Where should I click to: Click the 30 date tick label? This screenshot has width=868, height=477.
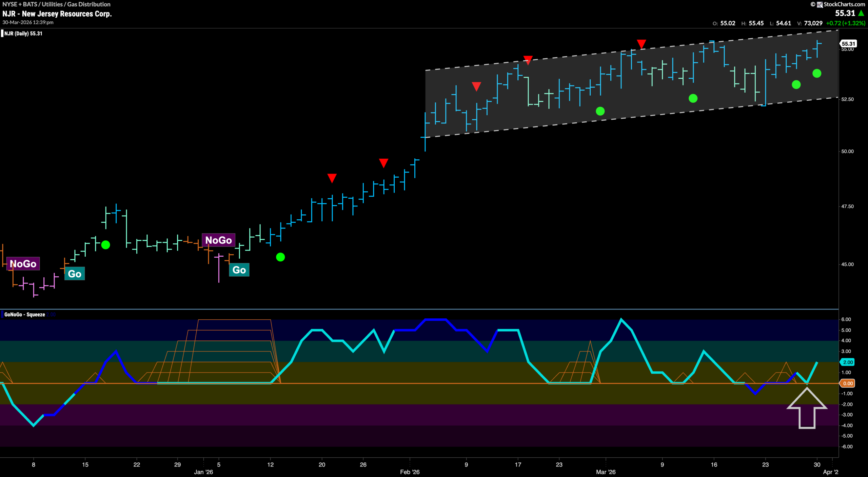(817, 464)
